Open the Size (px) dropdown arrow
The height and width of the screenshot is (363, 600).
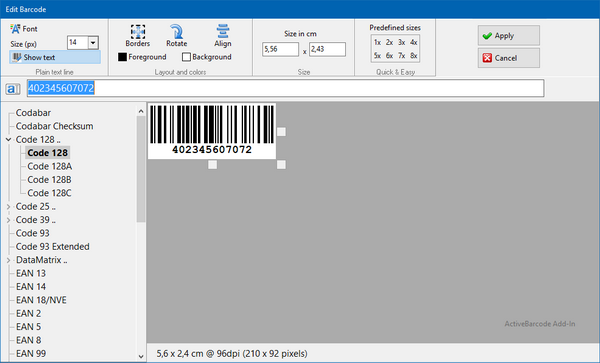(93, 43)
